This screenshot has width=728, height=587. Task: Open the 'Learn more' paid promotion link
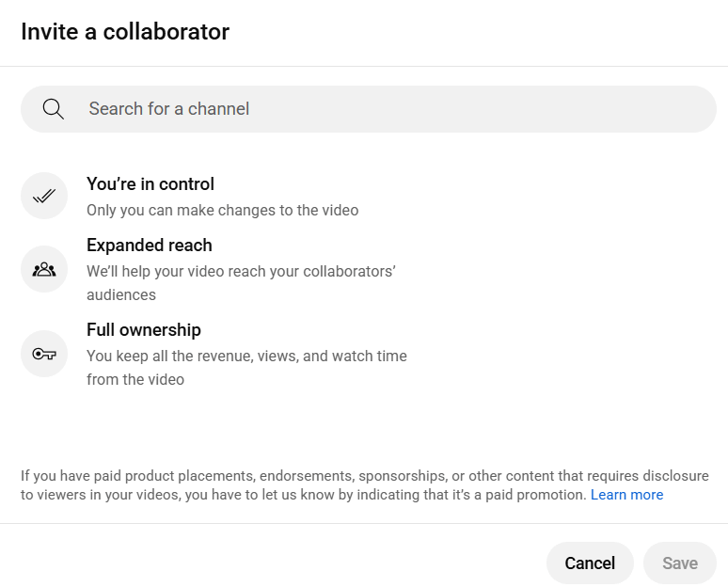626,495
